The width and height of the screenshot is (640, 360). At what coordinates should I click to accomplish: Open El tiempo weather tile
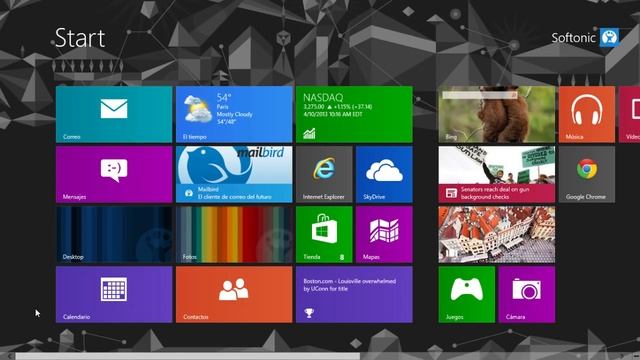(234, 114)
